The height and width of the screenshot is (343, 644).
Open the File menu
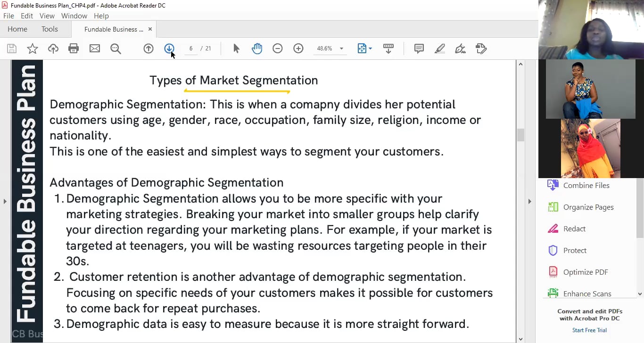click(x=8, y=16)
